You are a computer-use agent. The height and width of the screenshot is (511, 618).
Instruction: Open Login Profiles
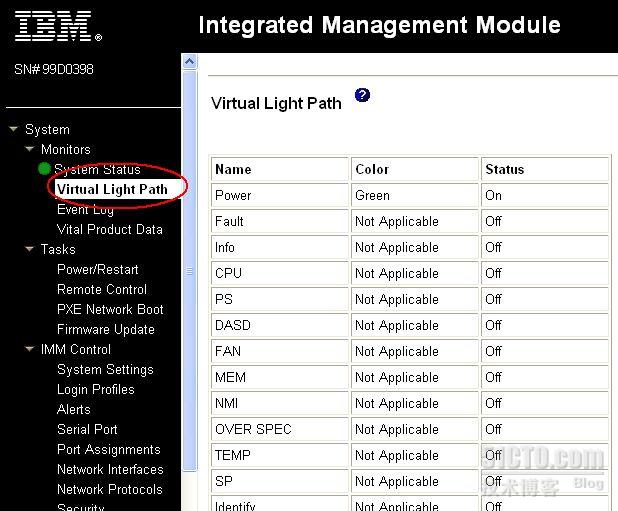pos(96,389)
